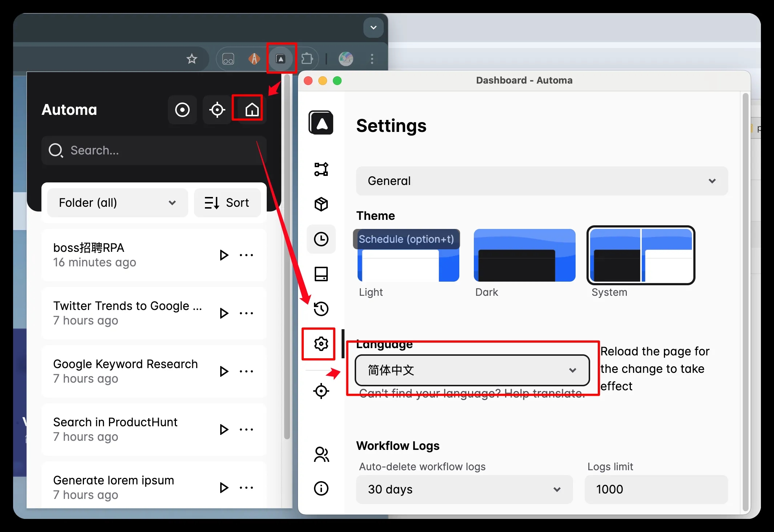
Task: Click the Settings gear icon in sidebar
Action: [321, 344]
